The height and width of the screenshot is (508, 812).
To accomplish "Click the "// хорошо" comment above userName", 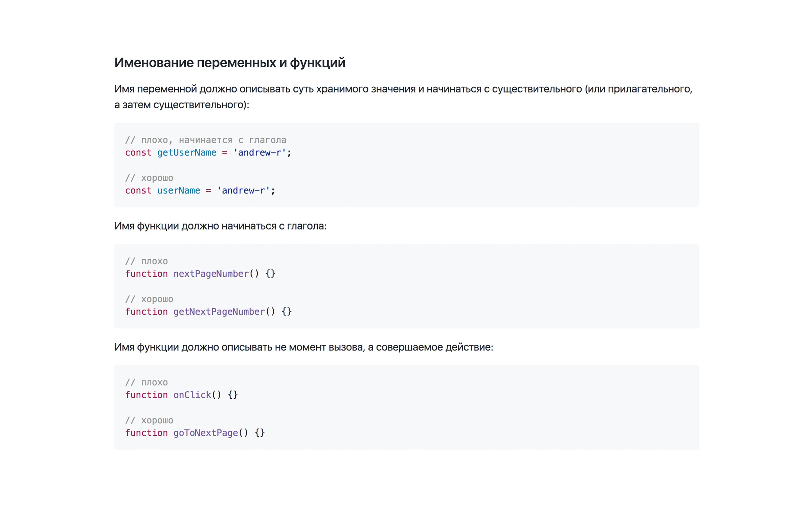I will (149, 178).
